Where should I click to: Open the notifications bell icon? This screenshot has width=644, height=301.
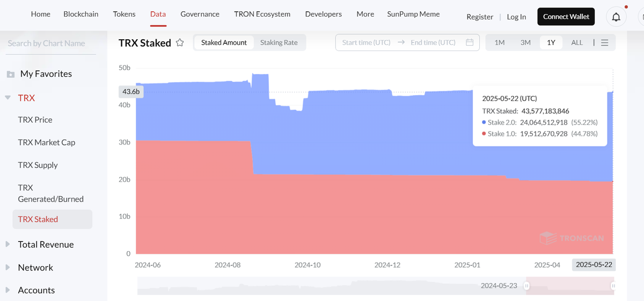tap(616, 17)
